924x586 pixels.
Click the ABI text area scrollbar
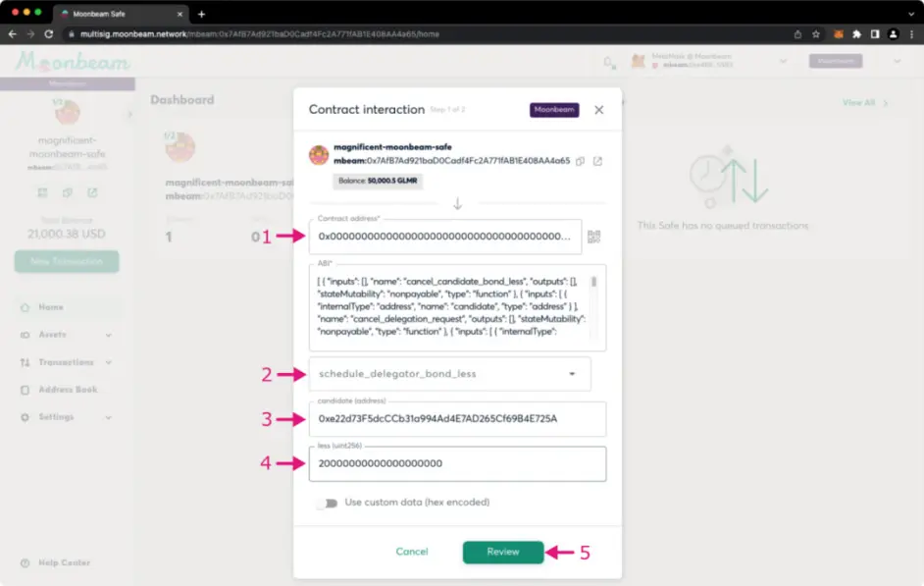[593, 283]
